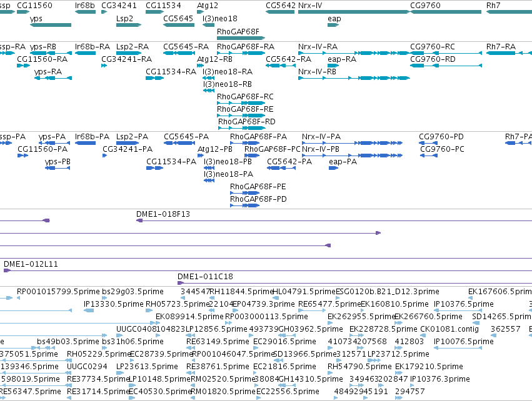Click CG5645-RA transcript label
Screen dimensions: 532x401
click(x=186, y=46)
